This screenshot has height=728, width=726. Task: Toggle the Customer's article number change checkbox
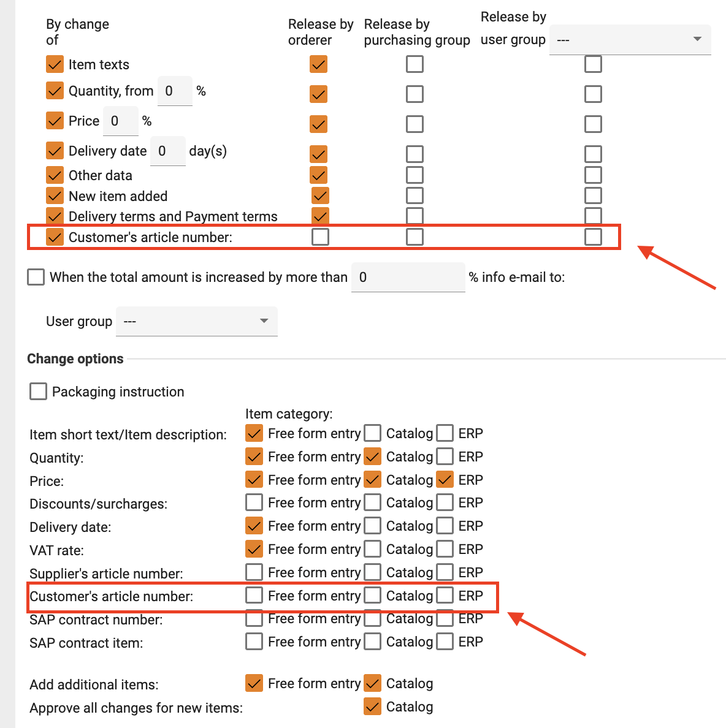pos(55,237)
